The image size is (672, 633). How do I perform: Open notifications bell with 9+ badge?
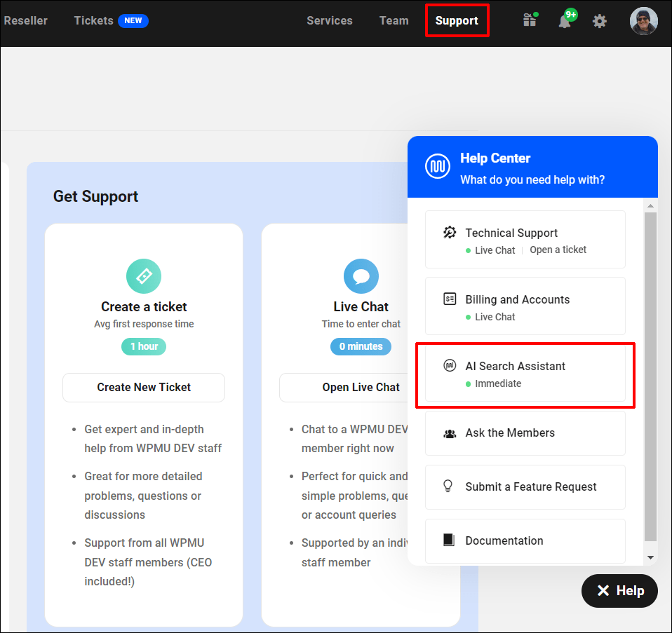tap(565, 20)
